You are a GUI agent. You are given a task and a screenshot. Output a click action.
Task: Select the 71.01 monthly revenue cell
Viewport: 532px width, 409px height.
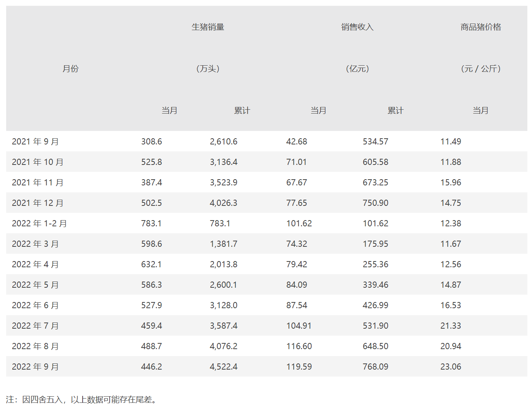296,162
